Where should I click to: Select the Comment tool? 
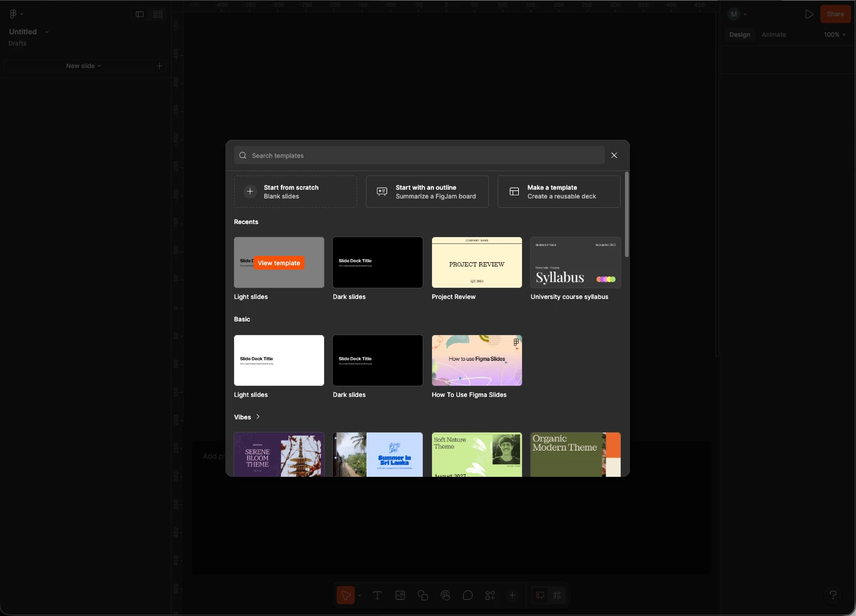468,595
